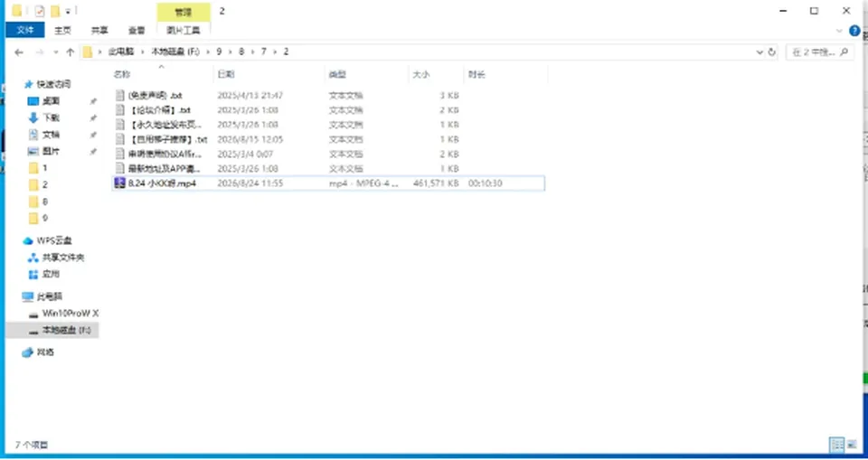
Task: Switch to the 查看 ribbon tab
Action: [x=137, y=31]
